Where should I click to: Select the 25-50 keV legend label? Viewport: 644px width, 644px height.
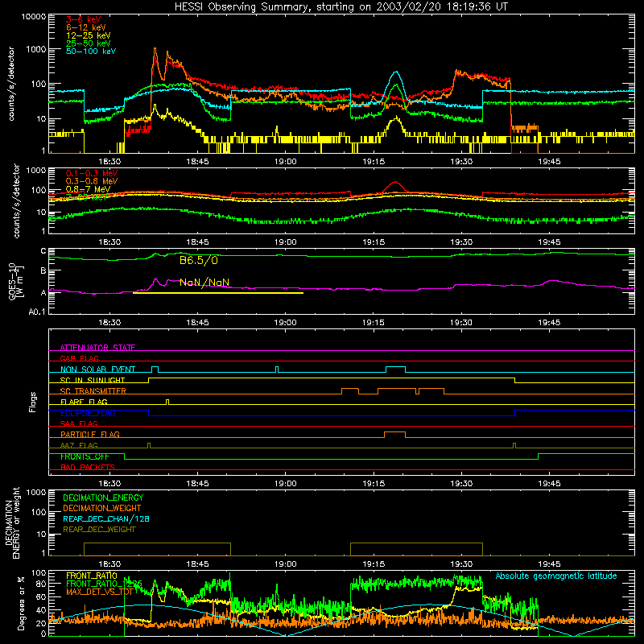[x=89, y=43]
